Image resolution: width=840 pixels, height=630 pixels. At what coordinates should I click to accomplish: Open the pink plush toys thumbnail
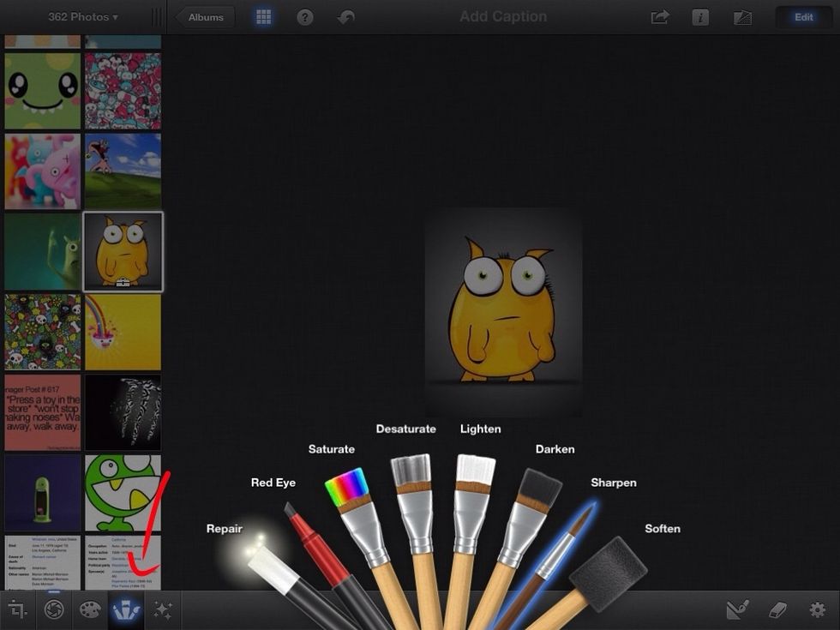pos(43,171)
